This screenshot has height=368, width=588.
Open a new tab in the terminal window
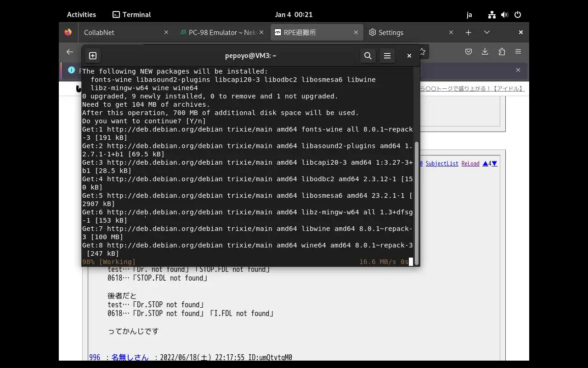tap(93, 56)
